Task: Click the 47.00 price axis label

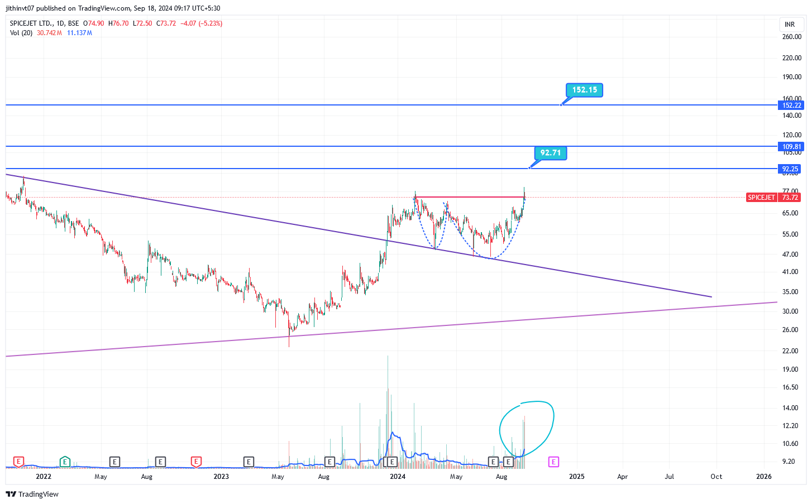Action: click(x=790, y=255)
